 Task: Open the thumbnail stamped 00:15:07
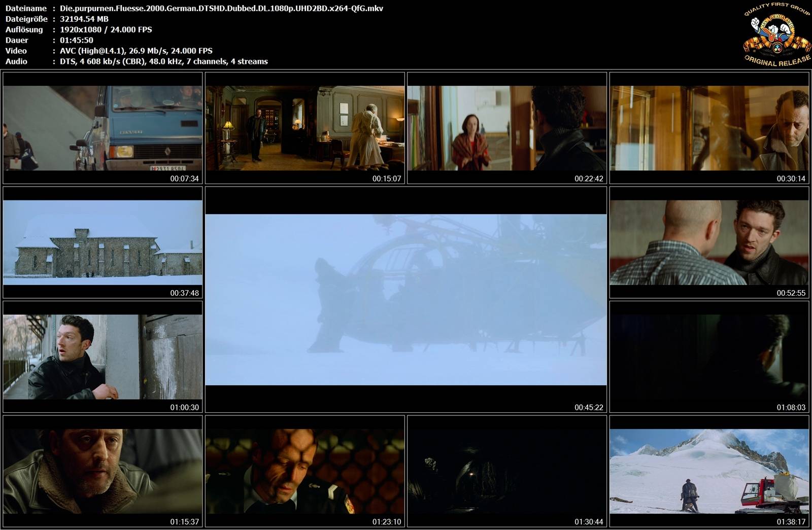pos(305,128)
